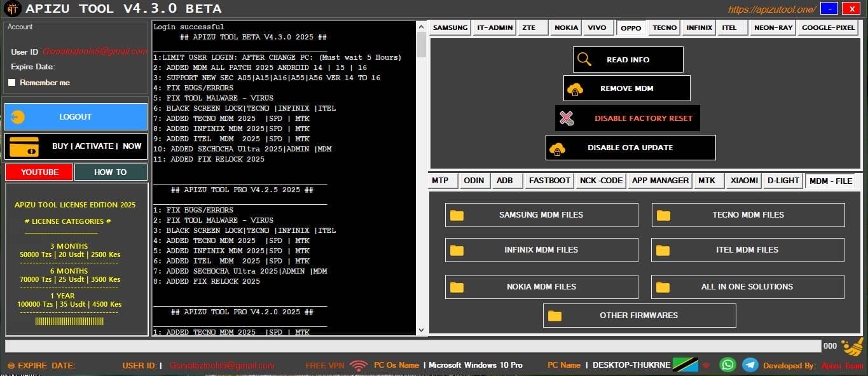Viewport: 868px width, 376px height.
Task: Click the folder icon for Nokia MDM Files
Action: 457,287
